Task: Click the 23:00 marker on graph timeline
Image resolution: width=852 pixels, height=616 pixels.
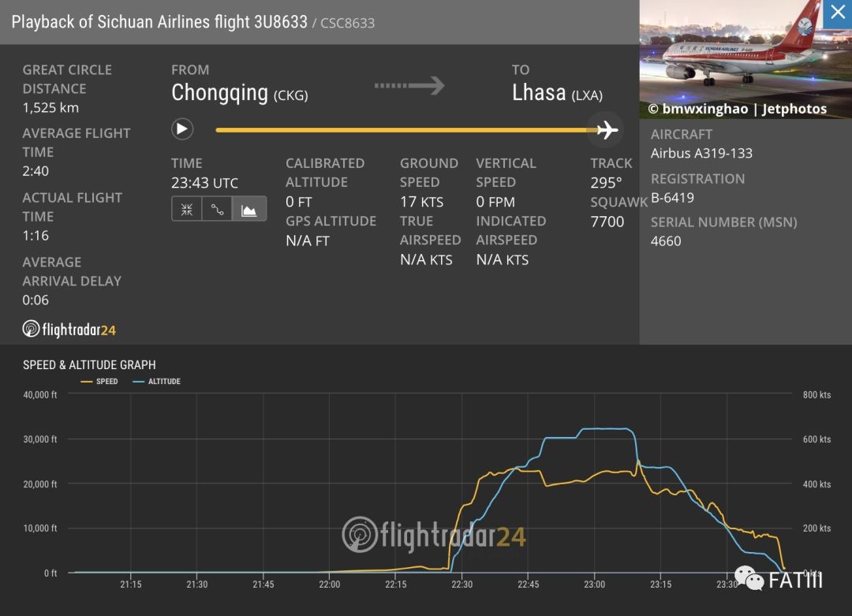Action: pyautogui.click(x=594, y=584)
